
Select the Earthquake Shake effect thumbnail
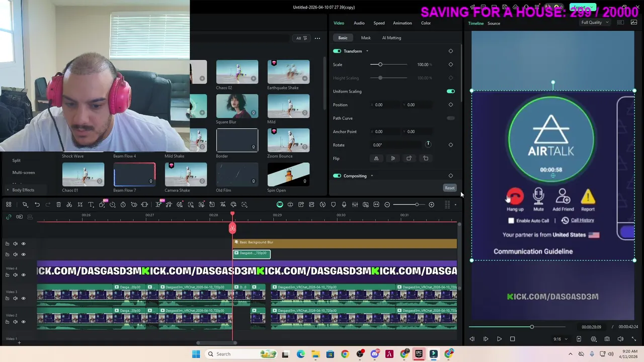(288, 72)
